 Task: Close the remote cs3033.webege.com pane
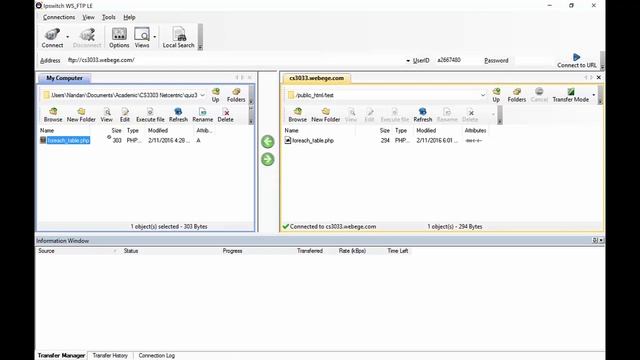tap(599, 78)
